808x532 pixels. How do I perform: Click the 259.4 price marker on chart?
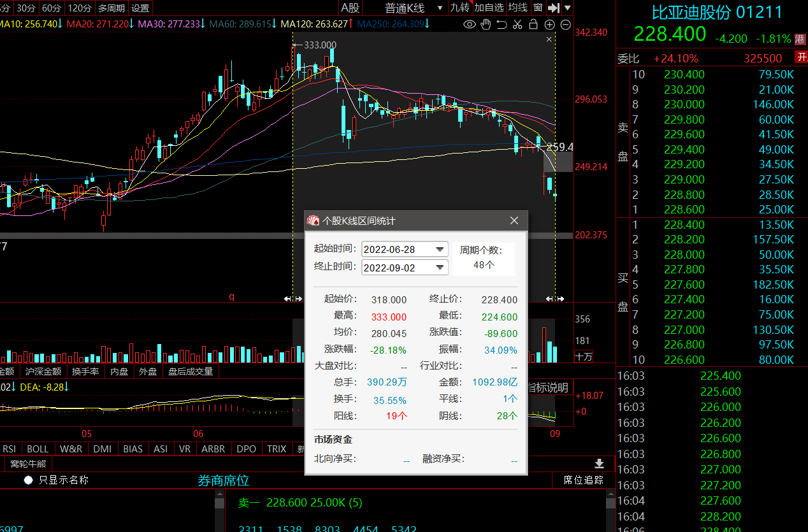560,147
